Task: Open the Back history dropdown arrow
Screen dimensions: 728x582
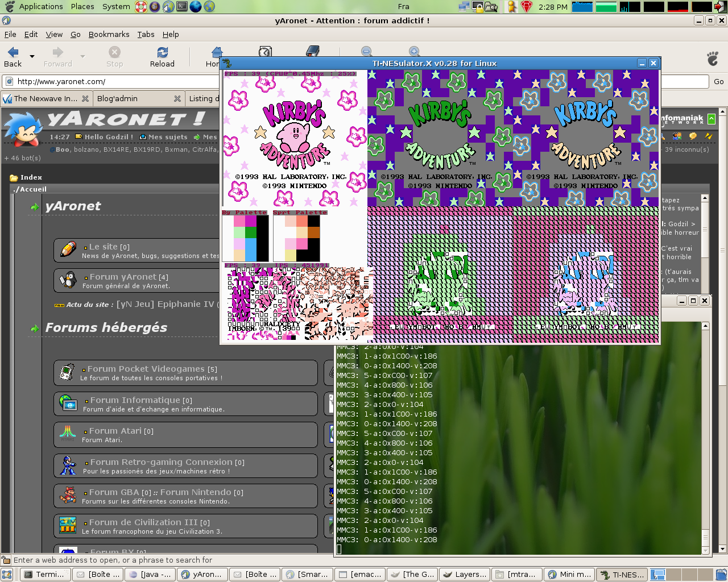Action: tap(32, 56)
